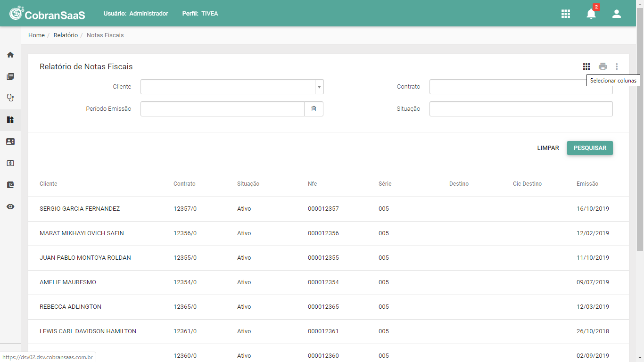The width and height of the screenshot is (644, 362).
Task: Click emission date 11/10/2019
Action: coord(593,258)
